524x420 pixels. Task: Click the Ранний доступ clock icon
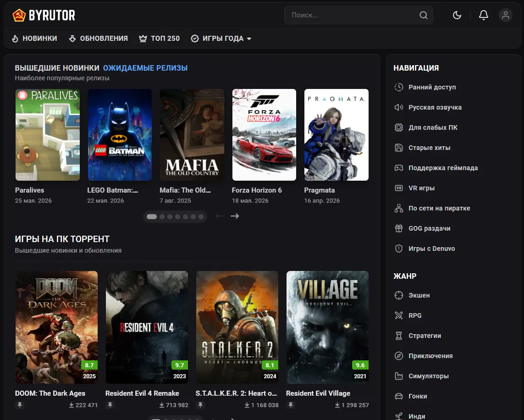tap(399, 87)
